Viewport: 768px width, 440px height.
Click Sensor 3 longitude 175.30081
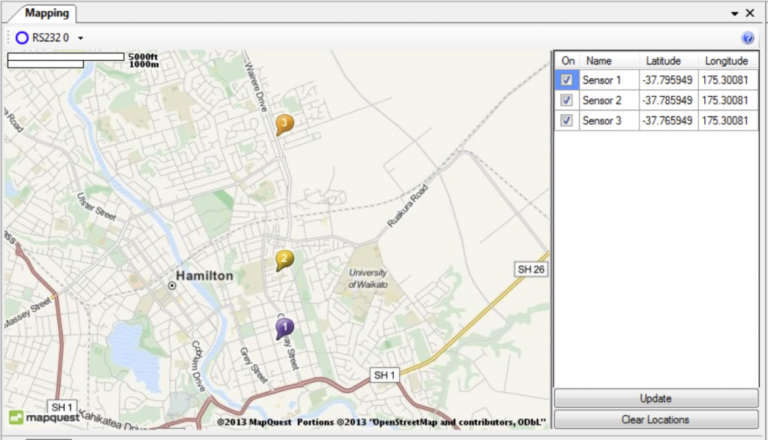tap(728, 121)
